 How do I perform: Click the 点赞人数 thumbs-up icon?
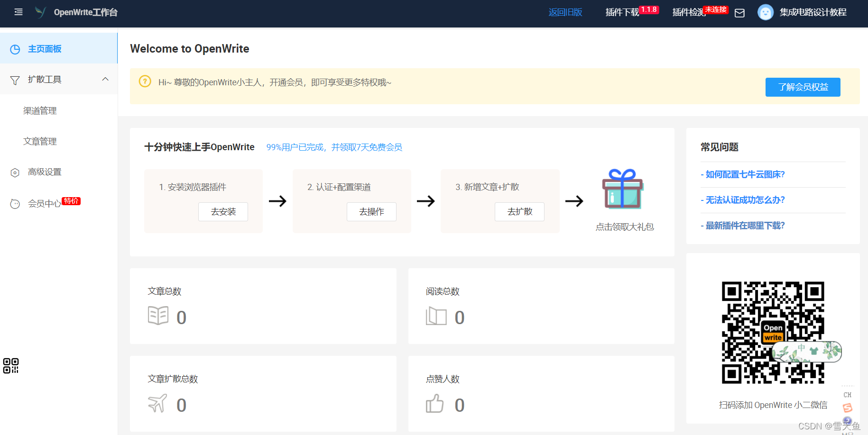[434, 404]
